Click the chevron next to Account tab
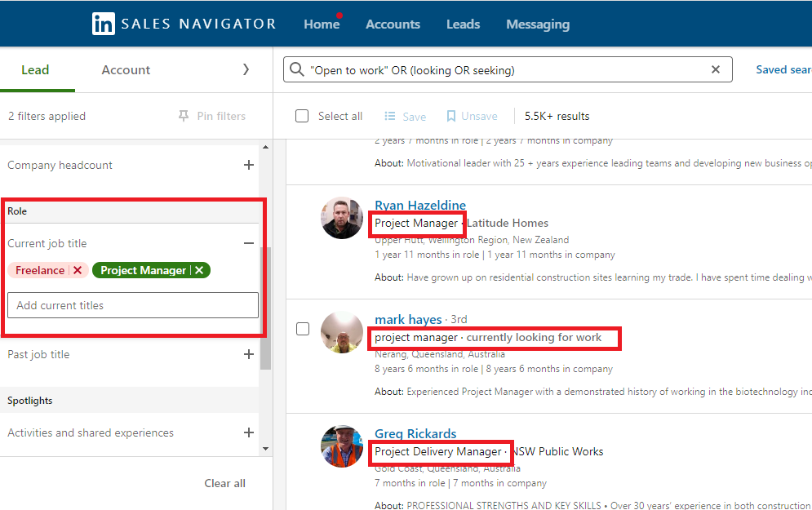The image size is (812, 510). (246, 69)
